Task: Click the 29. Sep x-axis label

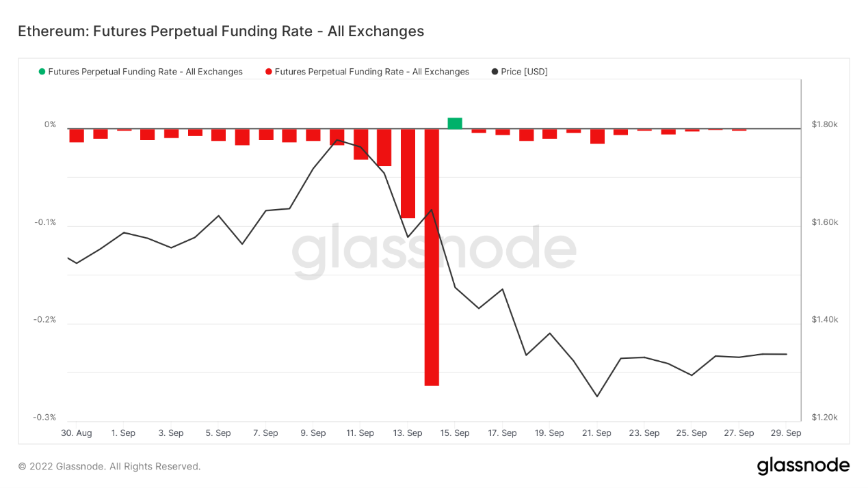Action: [786, 433]
